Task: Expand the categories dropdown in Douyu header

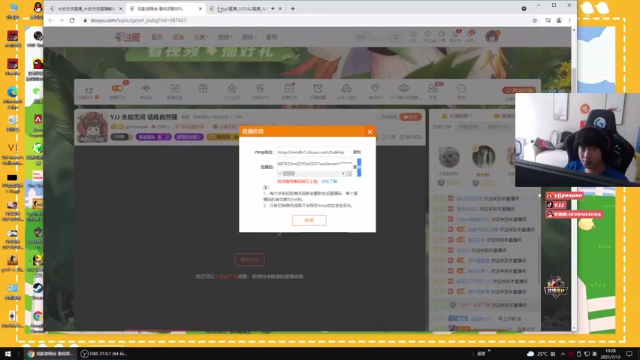Action: (x=201, y=37)
